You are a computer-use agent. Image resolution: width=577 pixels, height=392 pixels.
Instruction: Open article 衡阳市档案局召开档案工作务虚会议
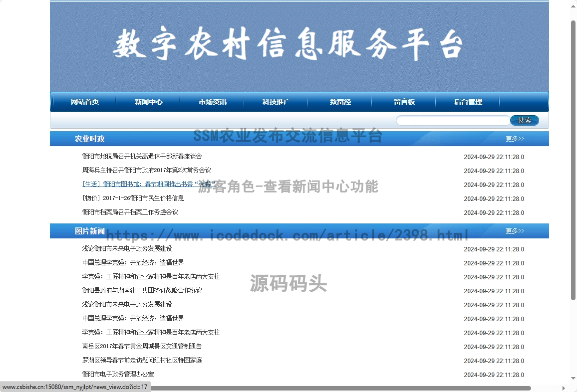click(130, 212)
